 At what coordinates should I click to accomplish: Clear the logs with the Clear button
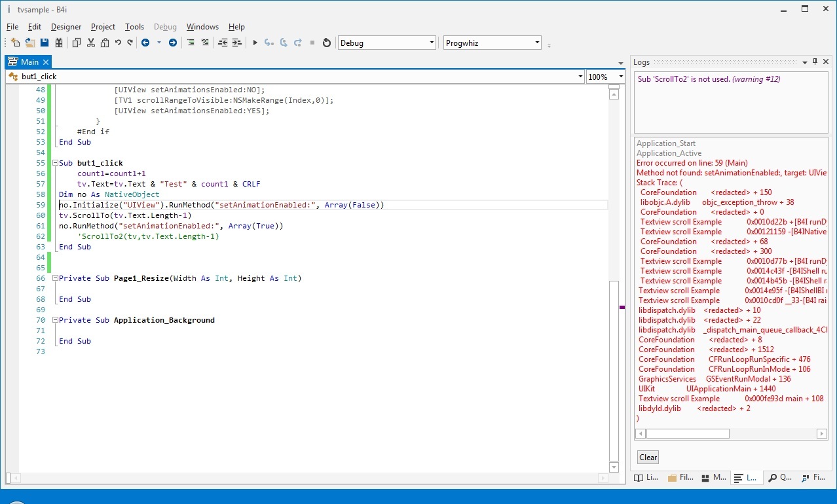pos(648,458)
